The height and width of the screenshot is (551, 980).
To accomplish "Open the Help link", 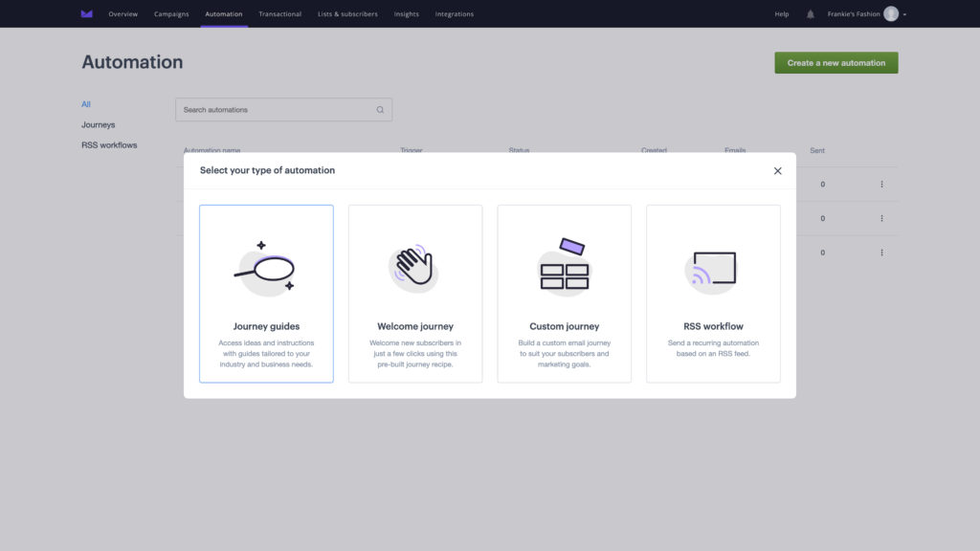I will [x=781, y=13].
